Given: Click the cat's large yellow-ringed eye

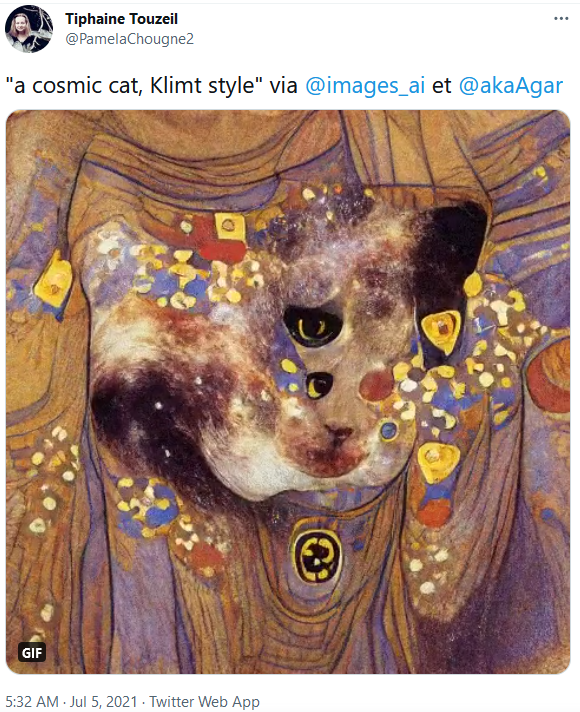Looking at the screenshot, I should pos(313,326).
